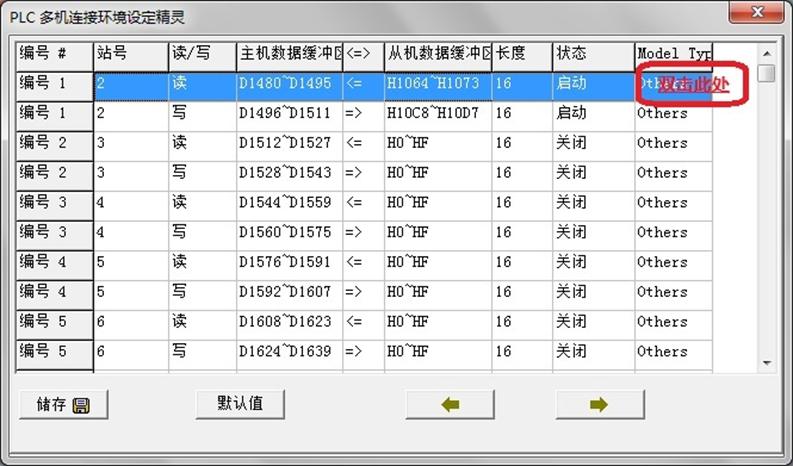This screenshot has height=466, width=793.
Task: Click Others model type in D1608~D1623 row
Action: click(673, 326)
